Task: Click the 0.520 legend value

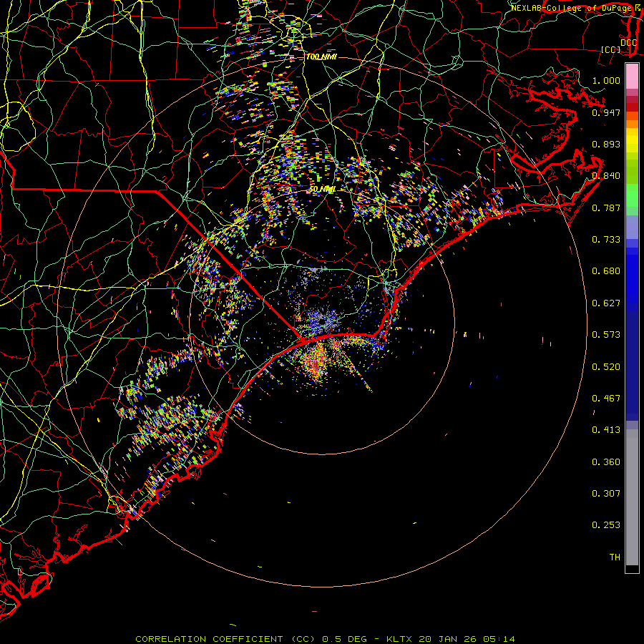Action: click(x=606, y=366)
